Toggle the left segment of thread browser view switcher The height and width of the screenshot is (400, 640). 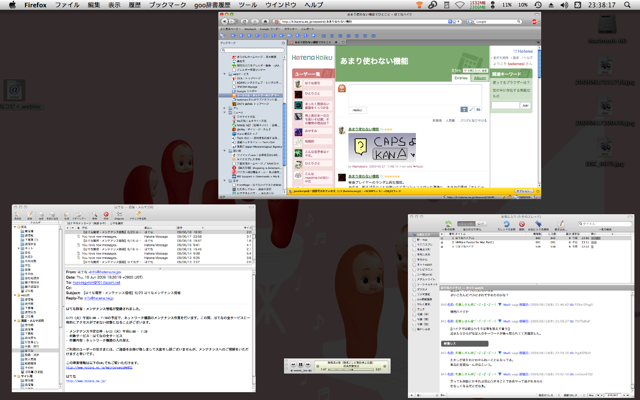466,224
